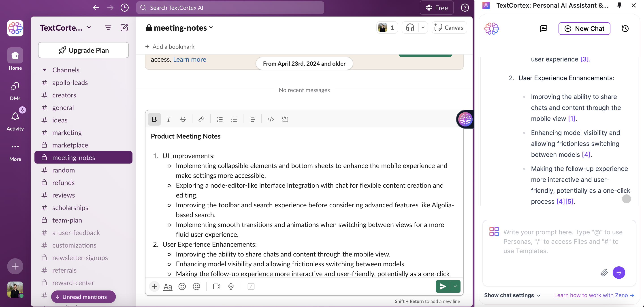The image size is (644, 307).
Task: Attach a file in TextCortex prompt
Action: click(604, 273)
